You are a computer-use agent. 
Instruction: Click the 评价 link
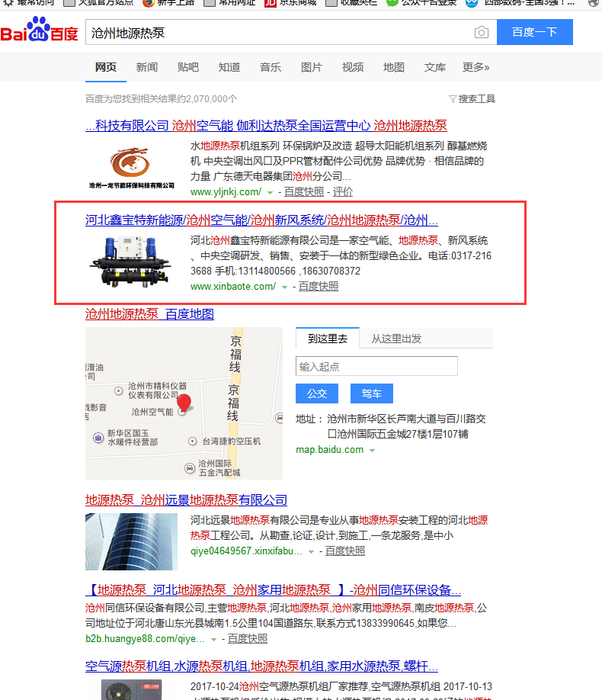coord(343,192)
